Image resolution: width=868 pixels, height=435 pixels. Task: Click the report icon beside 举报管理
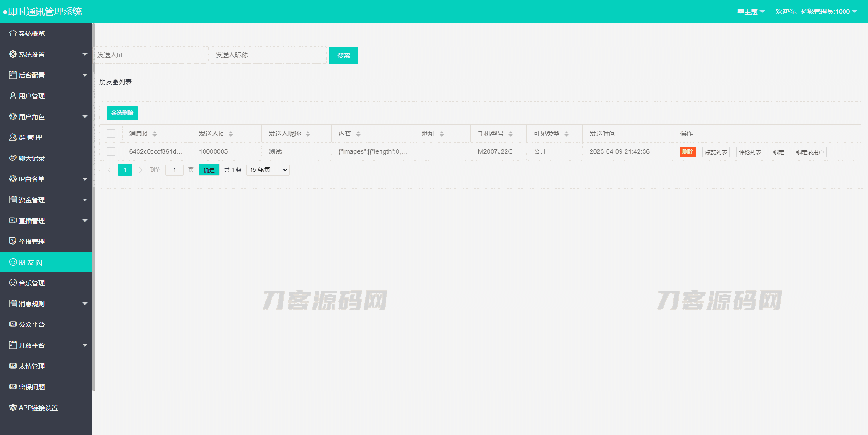[13, 241]
